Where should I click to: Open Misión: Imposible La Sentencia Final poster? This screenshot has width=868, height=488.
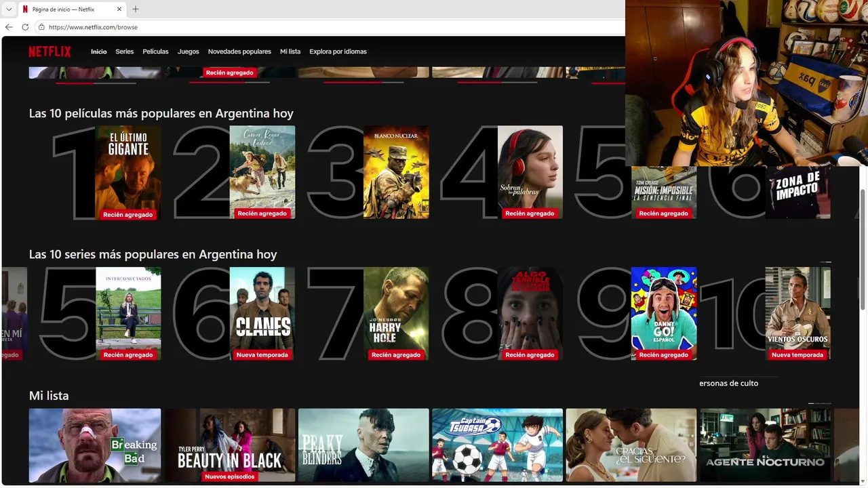pos(664,192)
